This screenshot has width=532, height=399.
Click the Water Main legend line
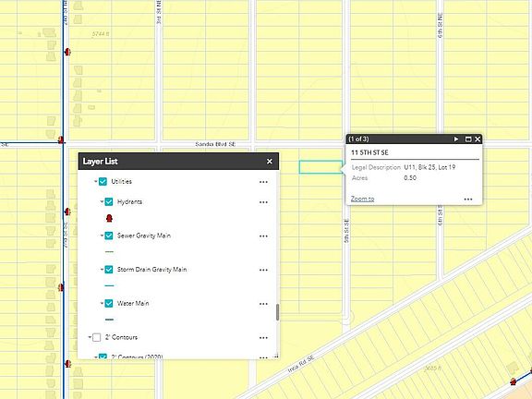coord(109,320)
